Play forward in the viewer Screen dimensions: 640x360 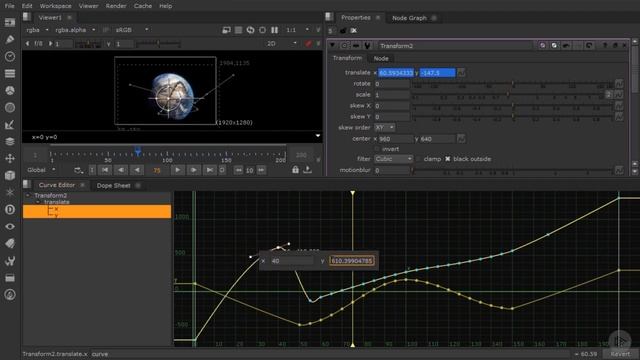point(178,170)
